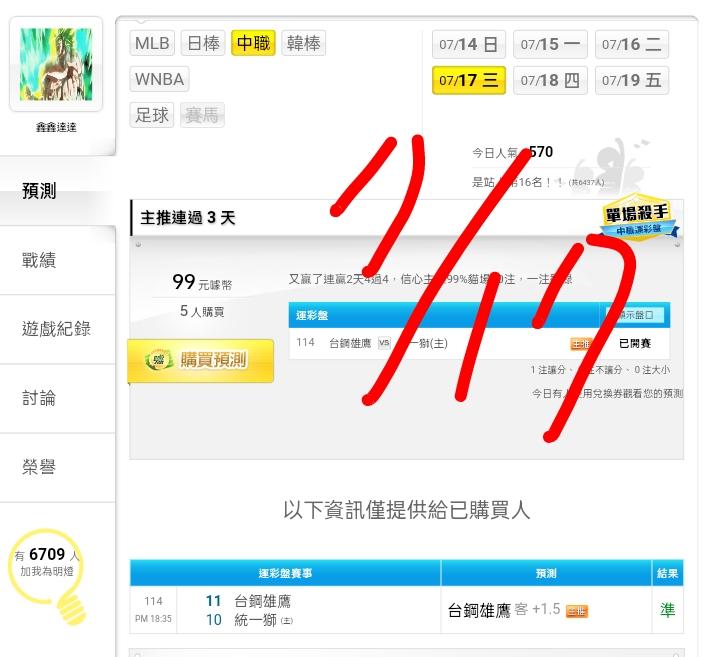The image size is (720, 657).
Task: Select the 中職 league filter
Action: tap(253, 43)
